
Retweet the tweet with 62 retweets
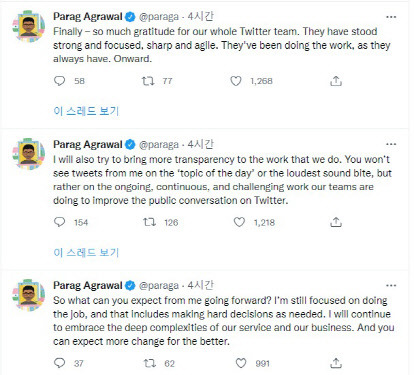[149, 363]
